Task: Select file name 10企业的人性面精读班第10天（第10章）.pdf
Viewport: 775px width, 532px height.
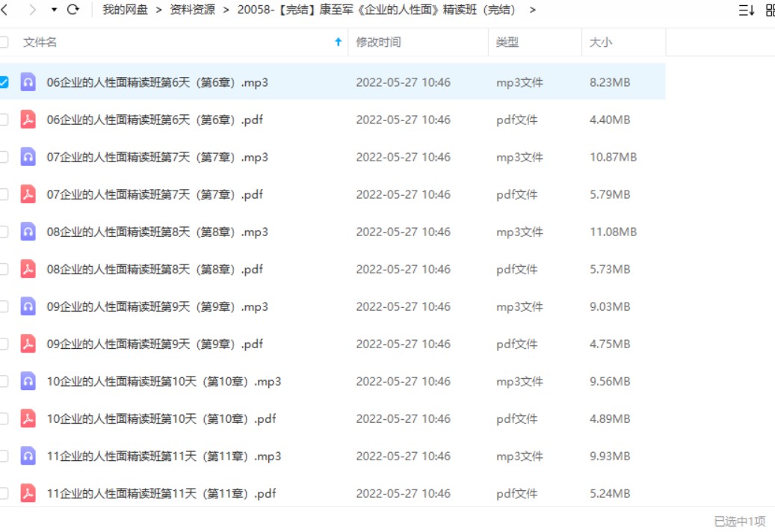Action: coord(161,418)
